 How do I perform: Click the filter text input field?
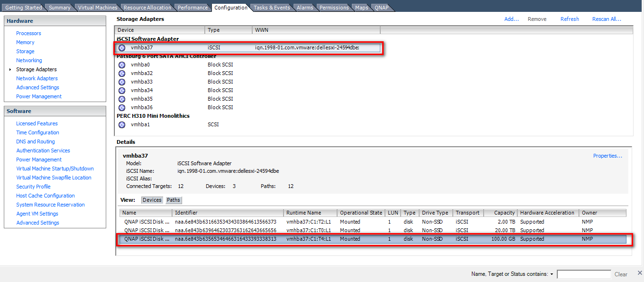pos(583,274)
